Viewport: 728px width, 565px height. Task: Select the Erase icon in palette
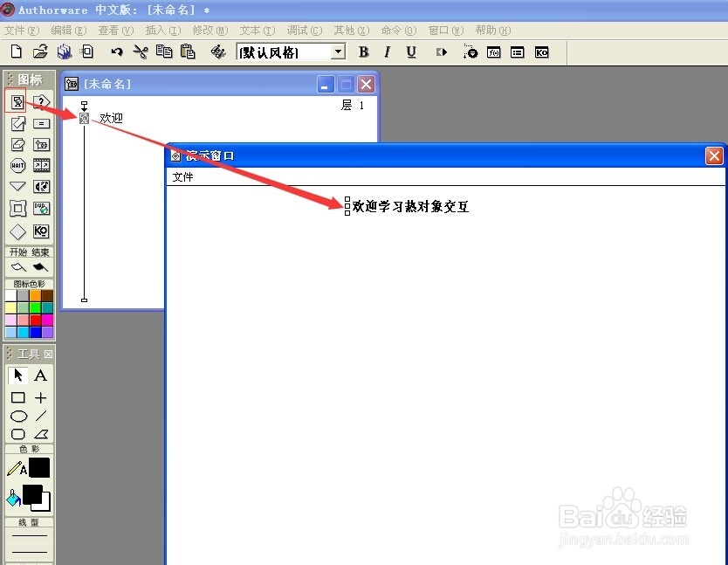tap(17, 144)
